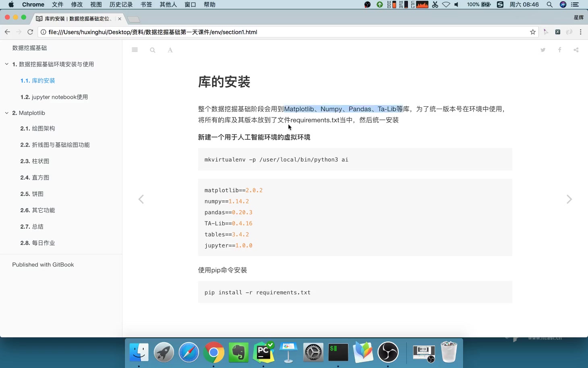
Task: Open Finder from the Dock
Action: (x=139, y=352)
